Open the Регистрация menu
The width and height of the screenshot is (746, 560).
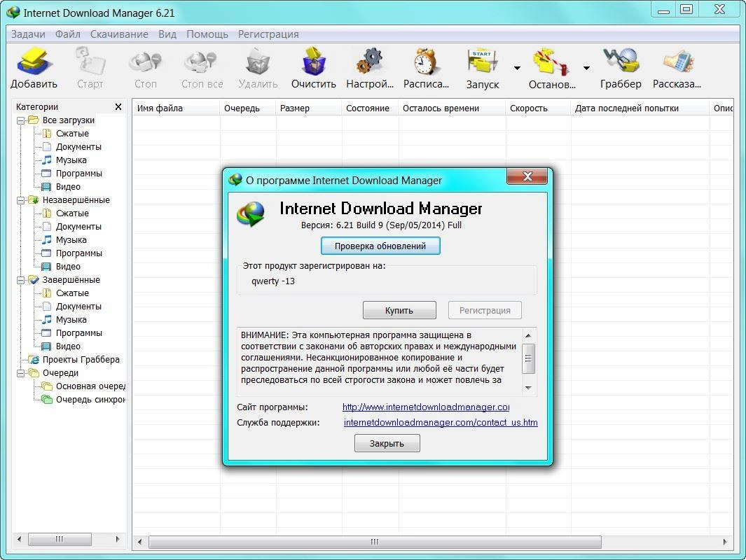tap(268, 34)
